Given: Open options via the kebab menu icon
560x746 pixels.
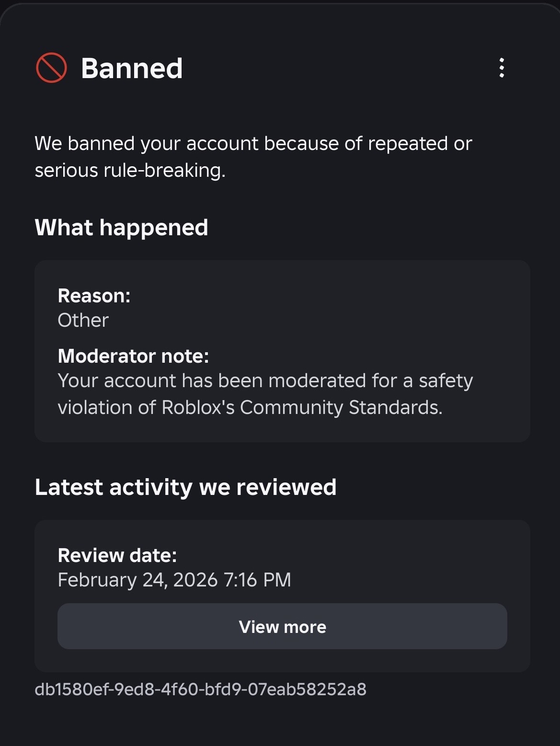Looking at the screenshot, I should 502,68.
